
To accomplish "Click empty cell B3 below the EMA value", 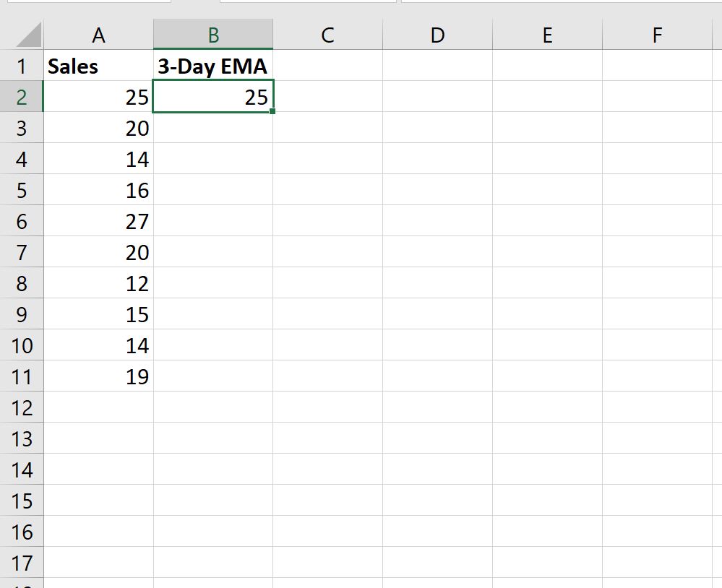I will [x=212, y=128].
